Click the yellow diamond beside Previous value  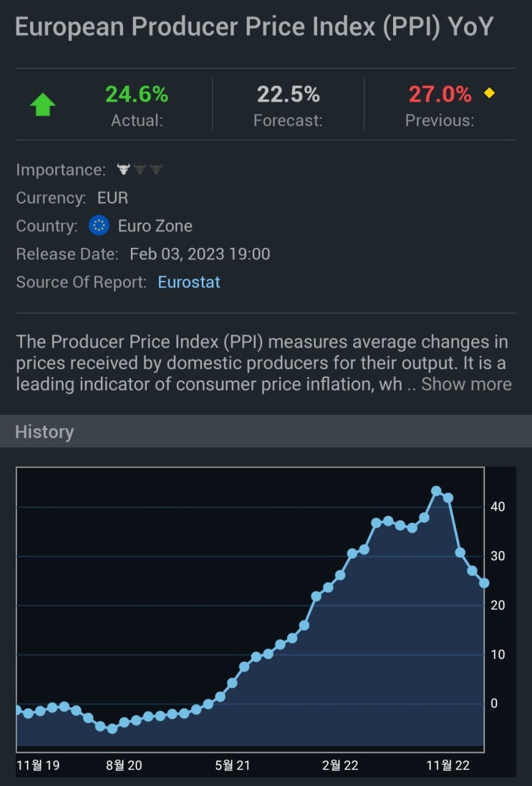coord(490,93)
